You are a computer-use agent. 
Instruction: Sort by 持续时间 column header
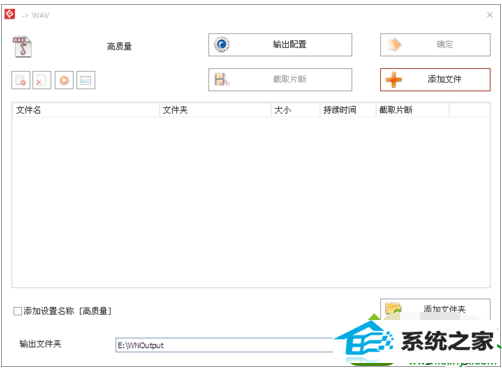[x=348, y=110]
